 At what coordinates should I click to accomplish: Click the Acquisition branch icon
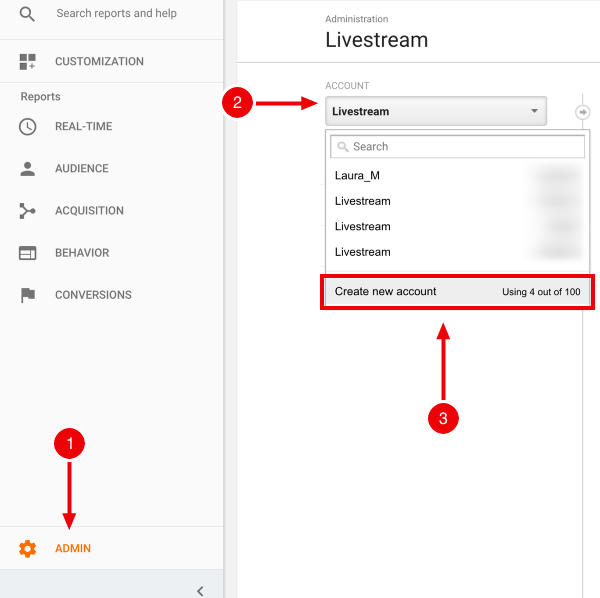[x=27, y=211]
